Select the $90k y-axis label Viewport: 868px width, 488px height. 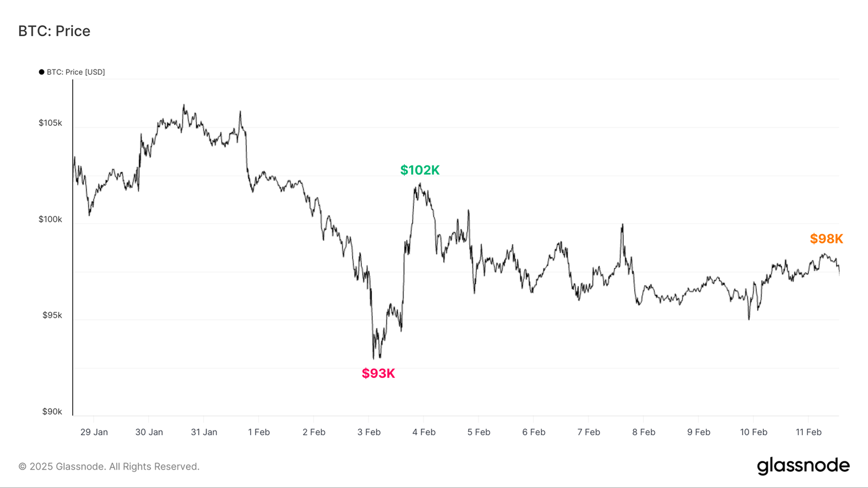pos(52,412)
